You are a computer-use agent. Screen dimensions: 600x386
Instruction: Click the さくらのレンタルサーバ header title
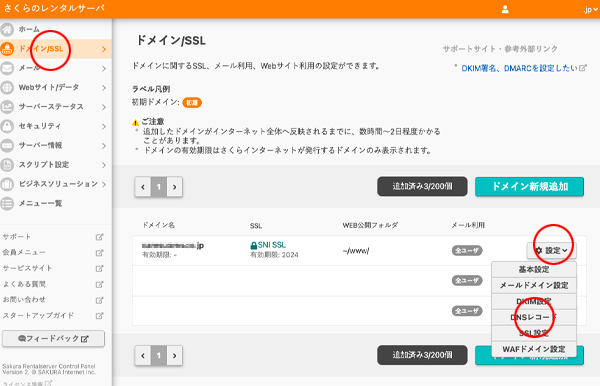[54, 8]
